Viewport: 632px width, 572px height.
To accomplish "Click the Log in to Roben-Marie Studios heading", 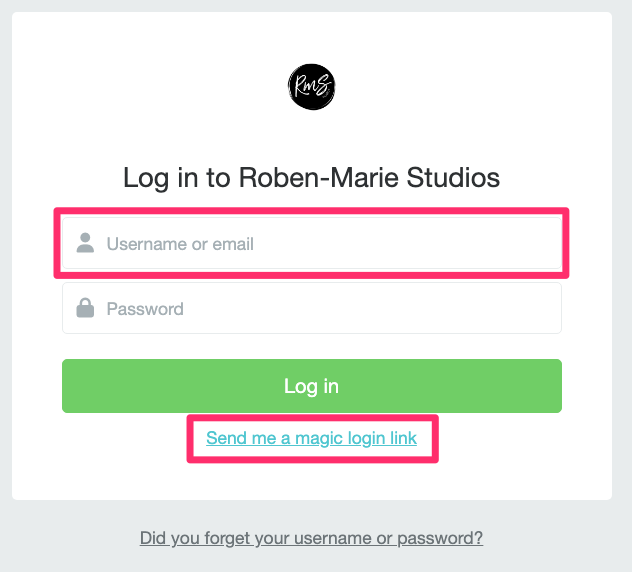I will click(311, 177).
